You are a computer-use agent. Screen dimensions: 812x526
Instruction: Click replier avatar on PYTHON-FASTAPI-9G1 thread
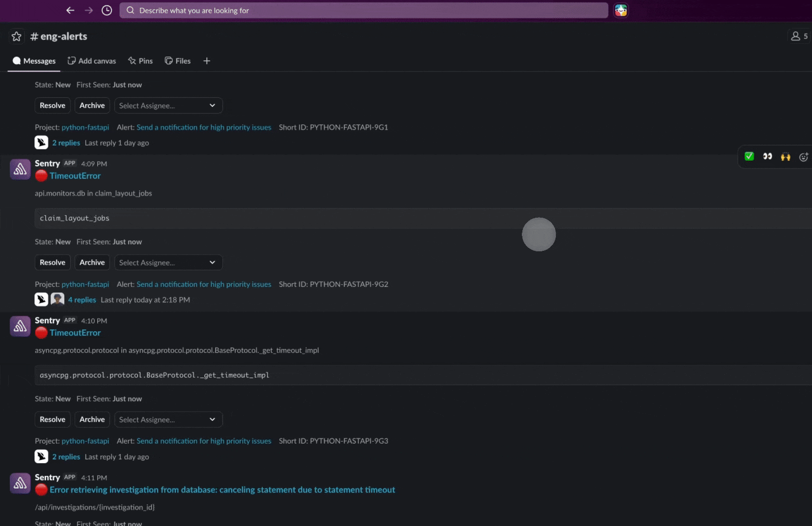click(x=41, y=143)
